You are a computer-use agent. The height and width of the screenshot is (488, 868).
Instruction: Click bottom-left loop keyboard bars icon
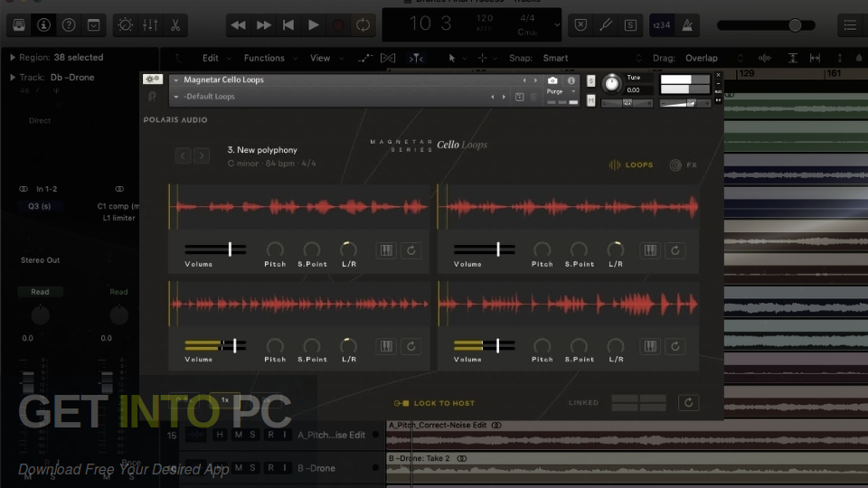pyautogui.click(x=386, y=346)
